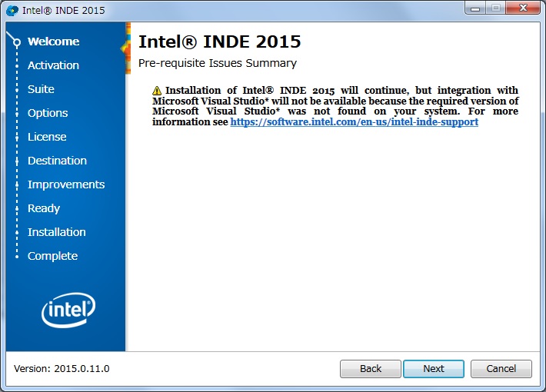Click the Next button
Image resolution: width=546 pixels, height=392 pixels.
tap(433, 369)
